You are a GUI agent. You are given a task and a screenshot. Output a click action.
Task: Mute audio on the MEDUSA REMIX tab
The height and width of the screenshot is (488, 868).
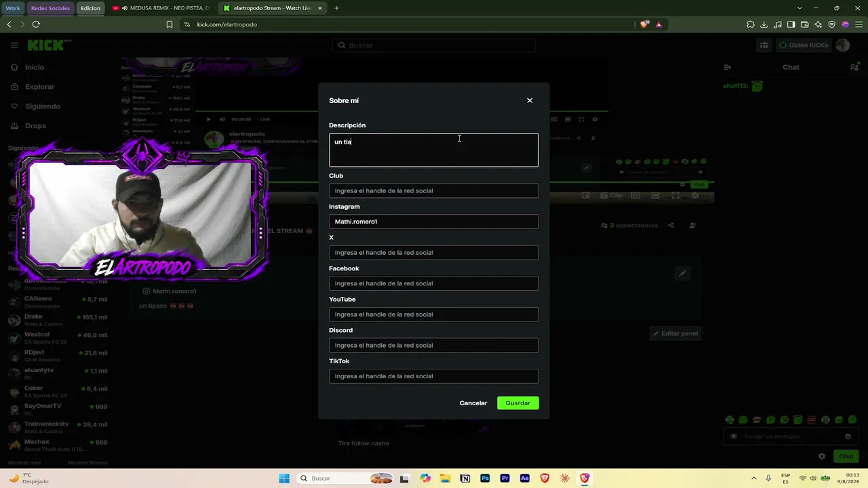click(x=125, y=8)
